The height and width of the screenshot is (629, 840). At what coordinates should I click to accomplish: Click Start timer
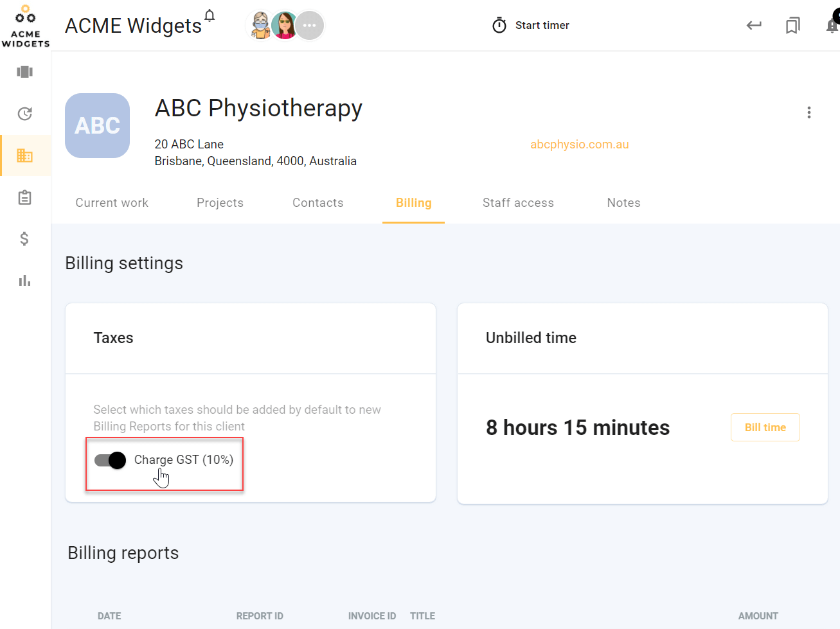tap(531, 26)
